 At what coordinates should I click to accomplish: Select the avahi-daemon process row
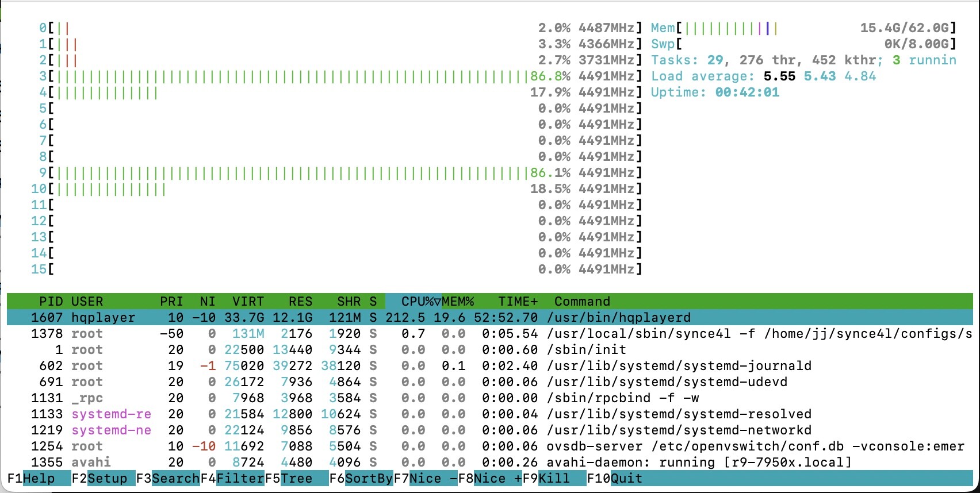point(490,462)
